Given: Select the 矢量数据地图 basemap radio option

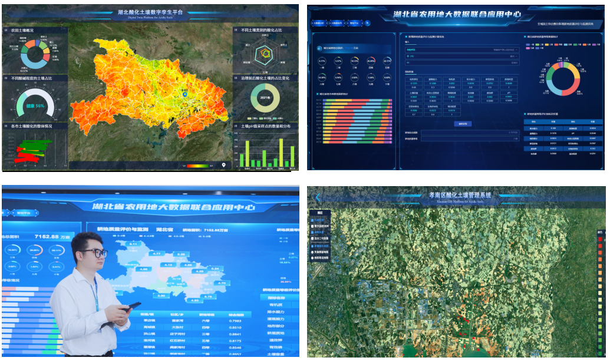Looking at the screenshot, I should [313, 252].
